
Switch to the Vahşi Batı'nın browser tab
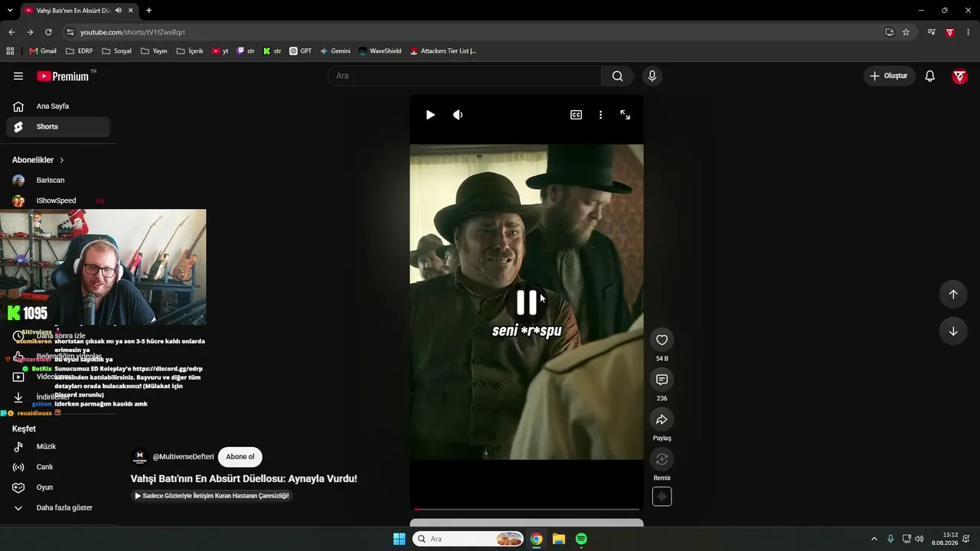79,11
